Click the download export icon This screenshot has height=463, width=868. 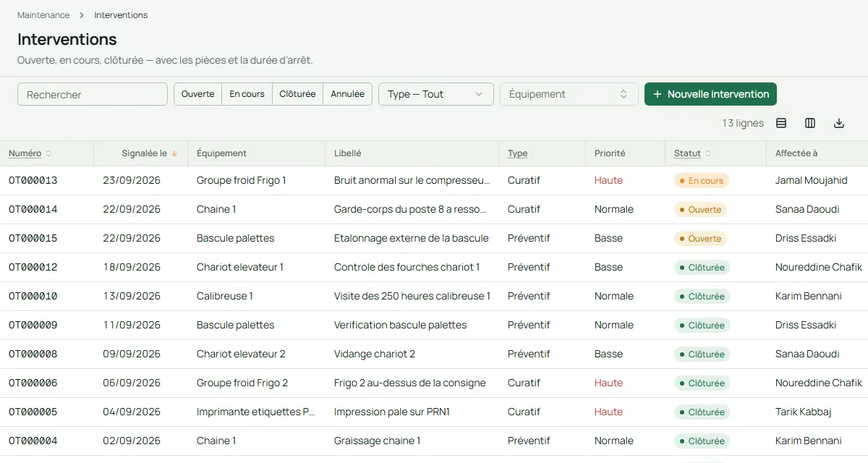click(x=839, y=123)
